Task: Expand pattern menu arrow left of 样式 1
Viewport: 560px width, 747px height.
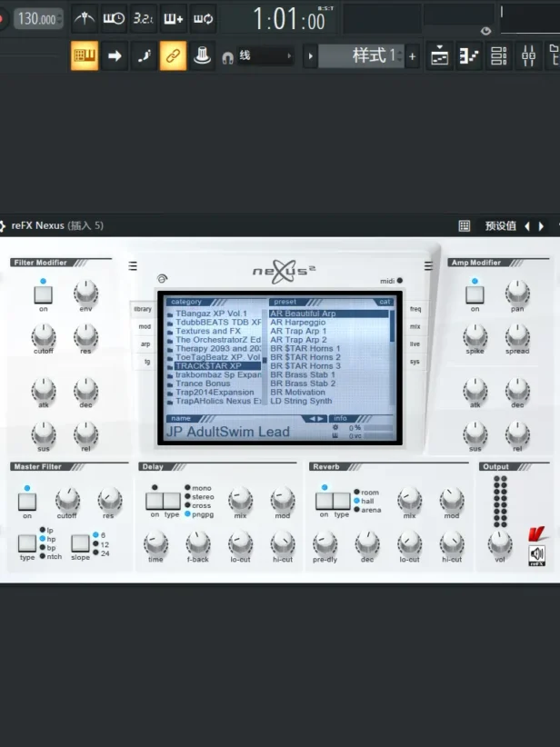Action: click(x=310, y=55)
